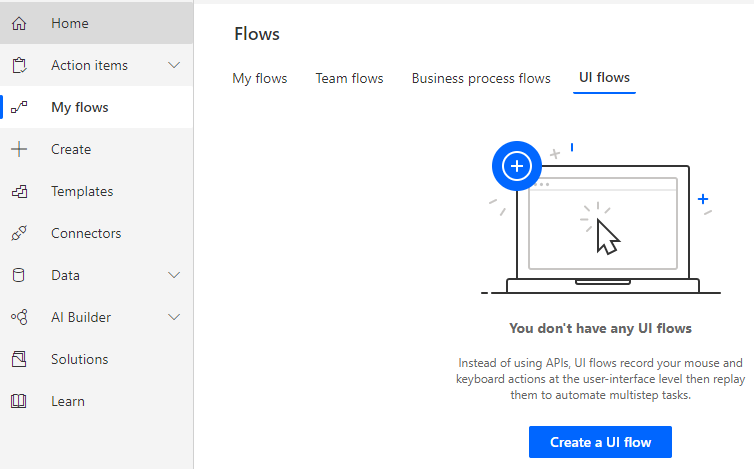
Task: Click the Templates icon in sidebar
Action: click(x=19, y=191)
